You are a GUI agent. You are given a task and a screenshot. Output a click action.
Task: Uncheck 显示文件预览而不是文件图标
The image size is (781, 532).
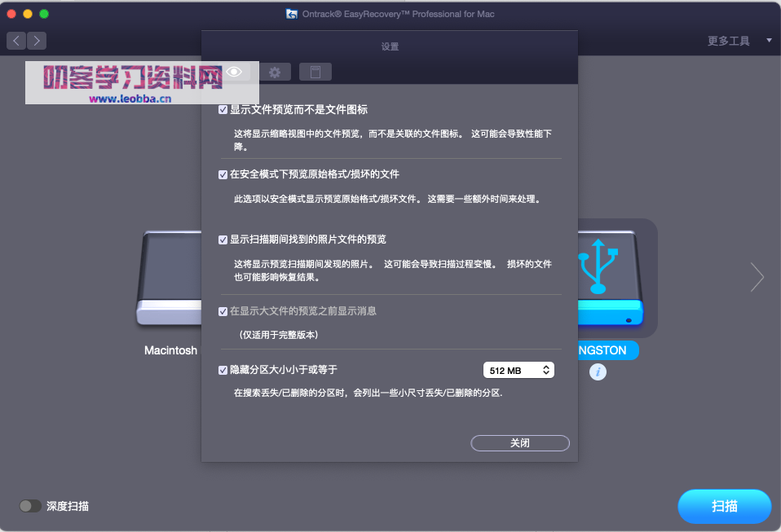(222, 109)
